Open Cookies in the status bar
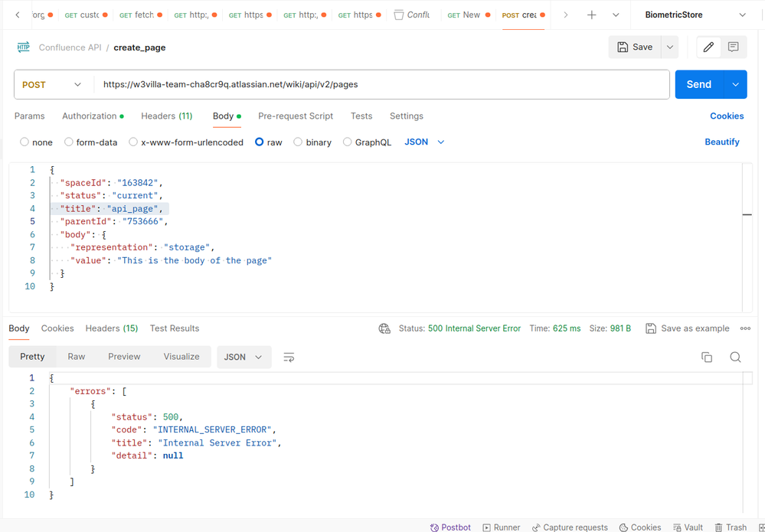 tap(640, 527)
